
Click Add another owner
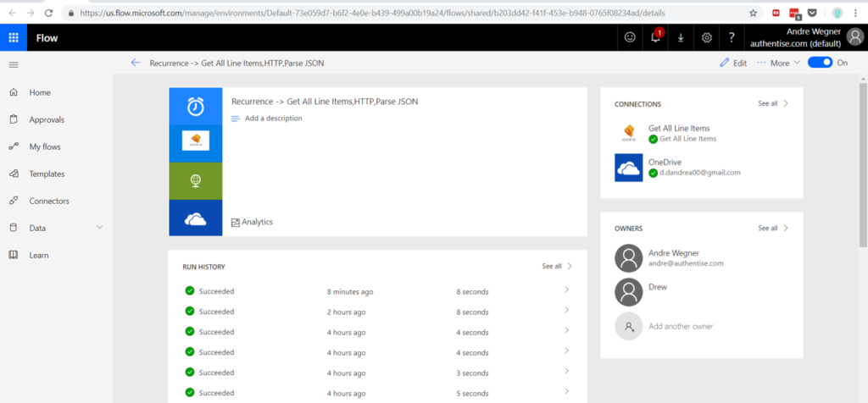(681, 326)
